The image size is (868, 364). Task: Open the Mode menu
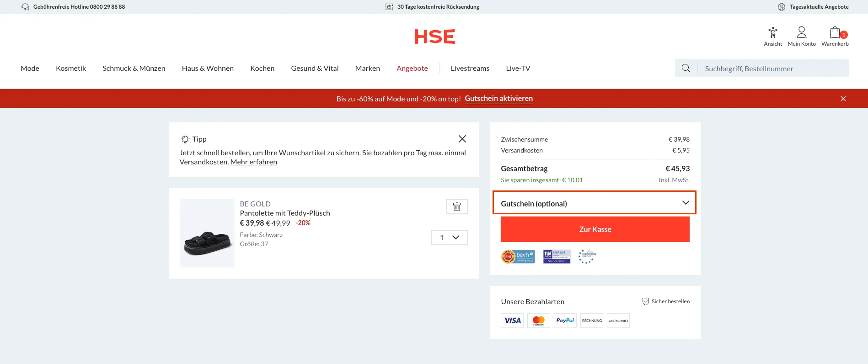[30, 68]
